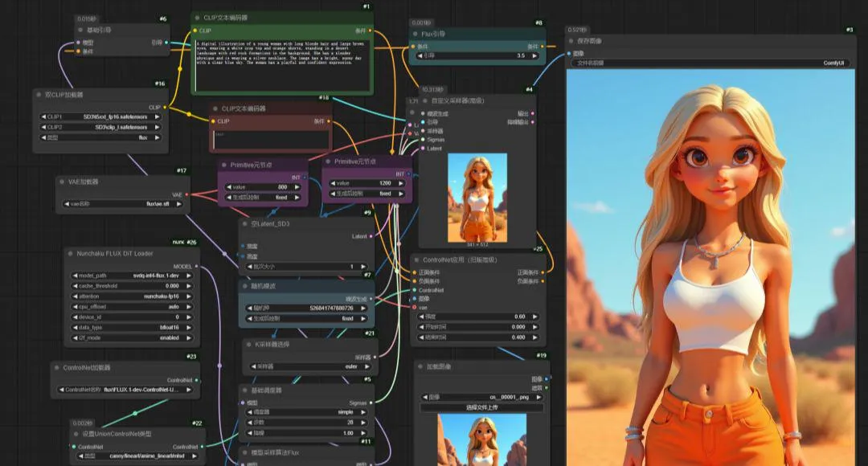The width and height of the screenshot is (868, 466).
Task: Click the 结束时间 0.400 value field
Action: tap(478, 337)
